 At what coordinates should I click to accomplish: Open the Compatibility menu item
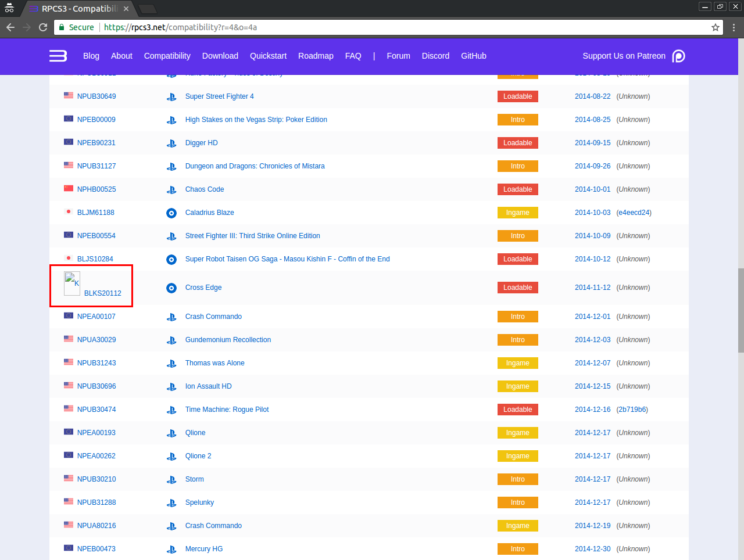[x=167, y=56]
